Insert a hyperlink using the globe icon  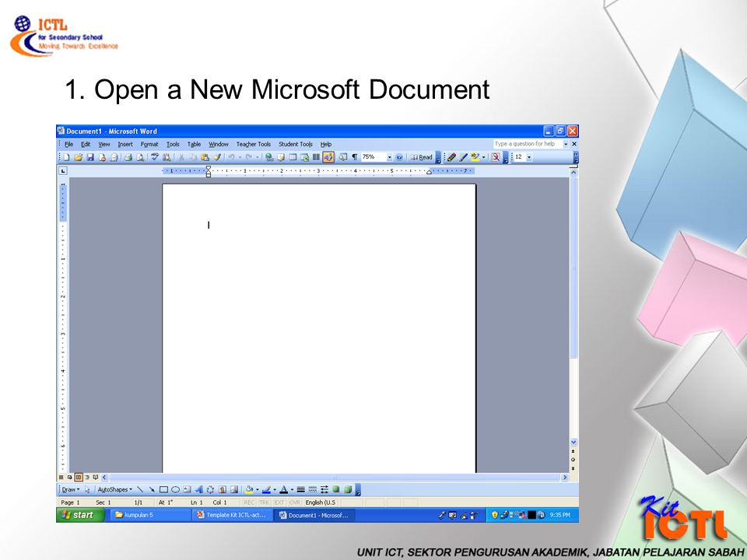point(269,157)
